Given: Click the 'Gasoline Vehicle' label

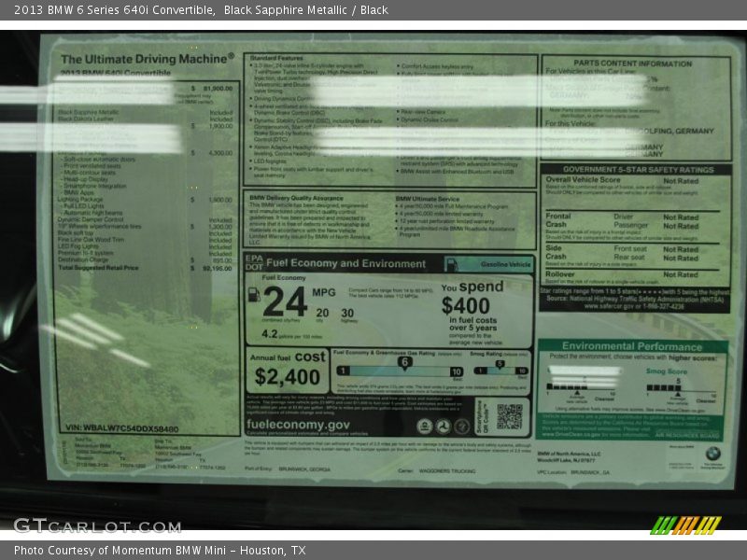Looking at the screenshot, I should tap(505, 264).
